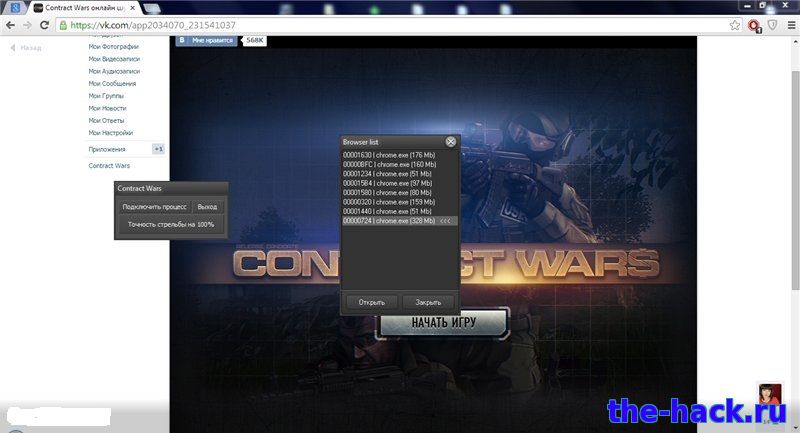Open the Chrome hamburger menu
800x433 pixels.
791,25
